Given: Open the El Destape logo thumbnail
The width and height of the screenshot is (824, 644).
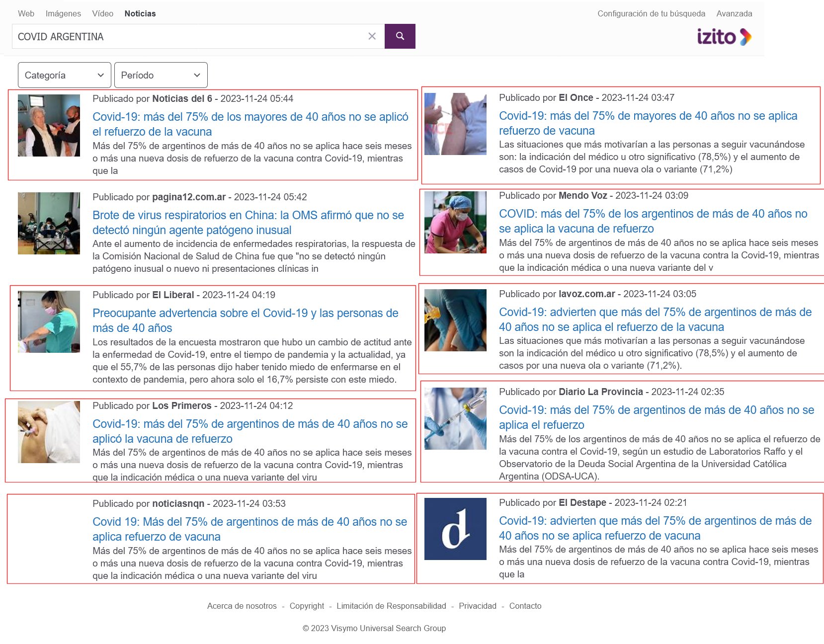Looking at the screenshot, I should 455,529.
